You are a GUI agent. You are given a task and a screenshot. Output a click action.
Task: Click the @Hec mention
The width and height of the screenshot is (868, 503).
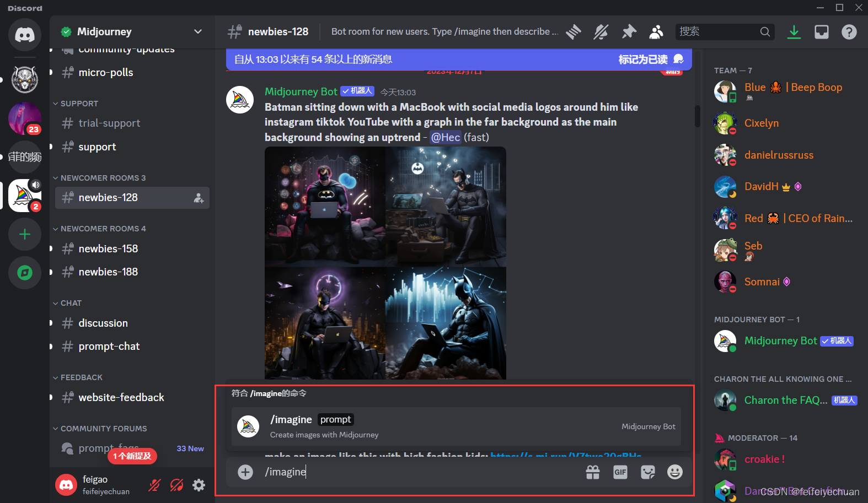click(446, 137)
